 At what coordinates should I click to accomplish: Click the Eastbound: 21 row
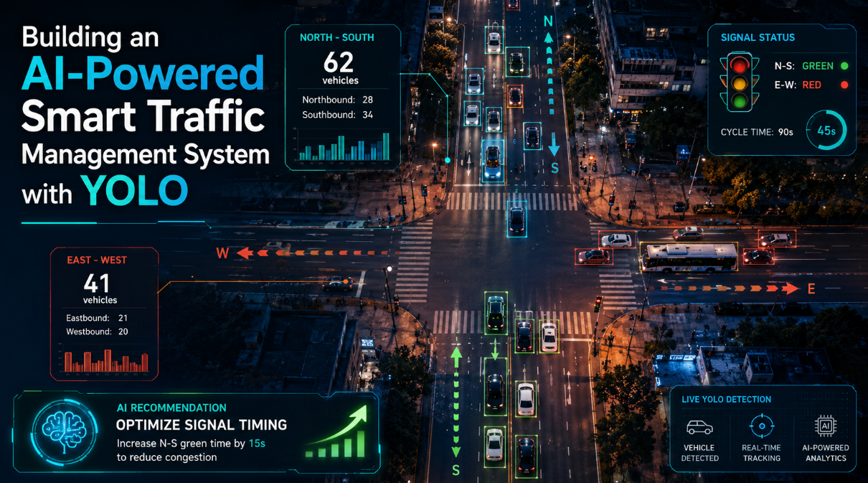(97, 317)
